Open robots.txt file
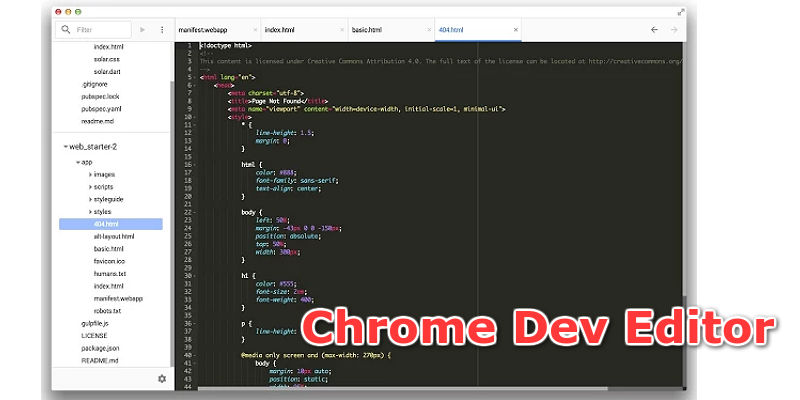The height and width of the screenshot is (400, 800). tap(107, 311)
